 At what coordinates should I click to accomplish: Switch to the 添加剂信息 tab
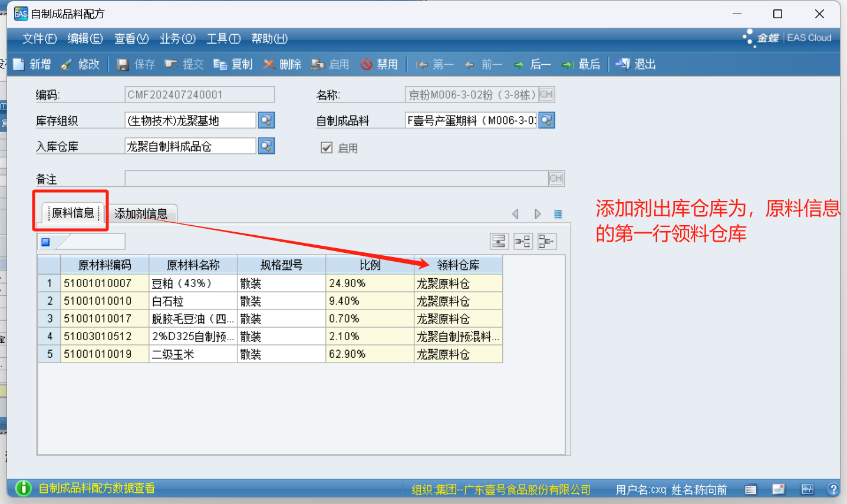(141, 213)
